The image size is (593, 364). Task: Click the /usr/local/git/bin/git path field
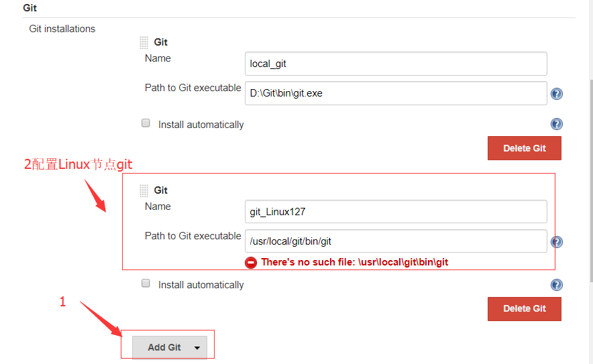click(396, 241)
